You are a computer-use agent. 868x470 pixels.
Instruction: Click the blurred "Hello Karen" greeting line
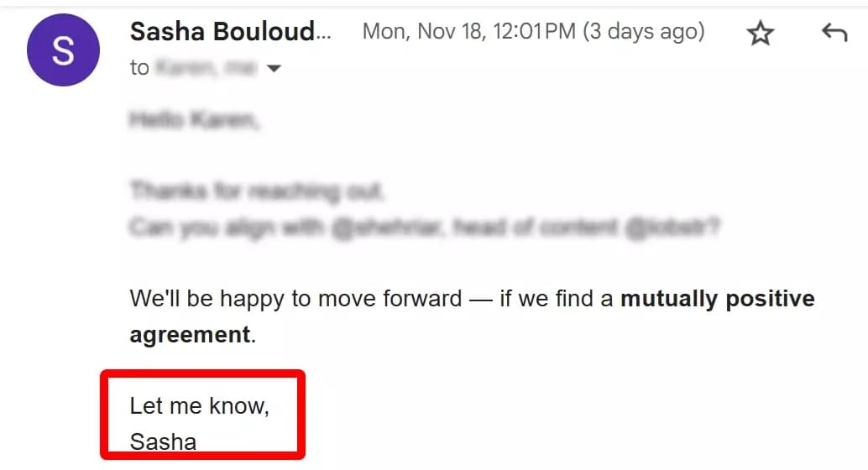pos(195,120)
